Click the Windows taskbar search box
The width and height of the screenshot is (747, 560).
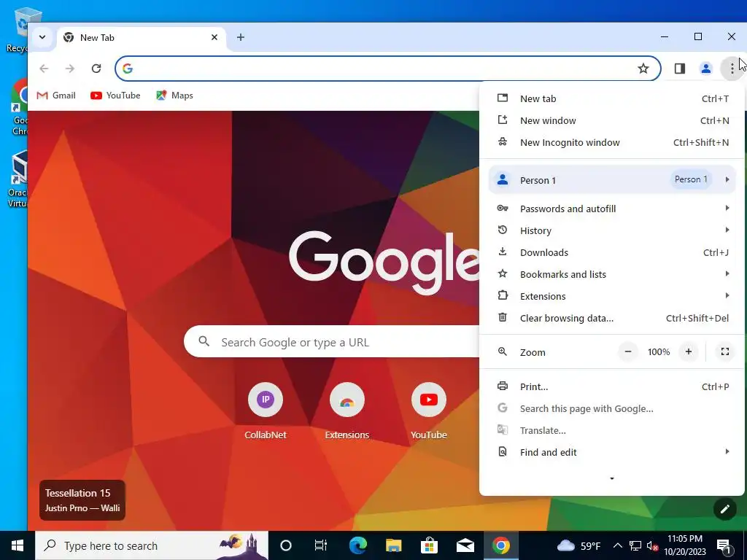(x=152, y=545)
